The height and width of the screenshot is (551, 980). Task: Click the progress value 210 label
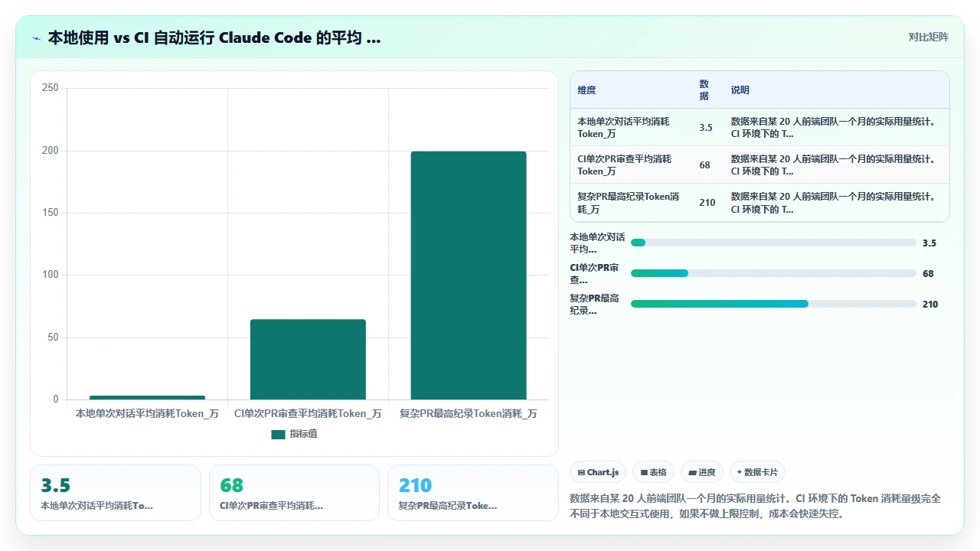click(x=930, y=304)
